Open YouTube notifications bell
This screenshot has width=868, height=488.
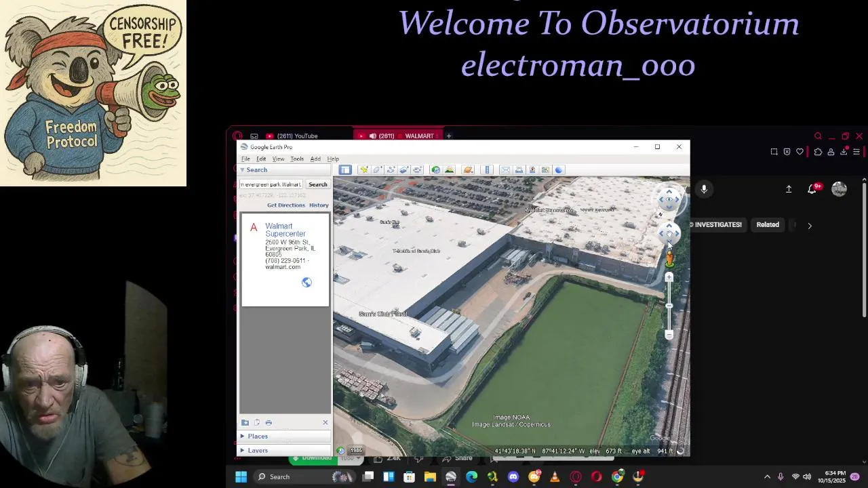812,189
